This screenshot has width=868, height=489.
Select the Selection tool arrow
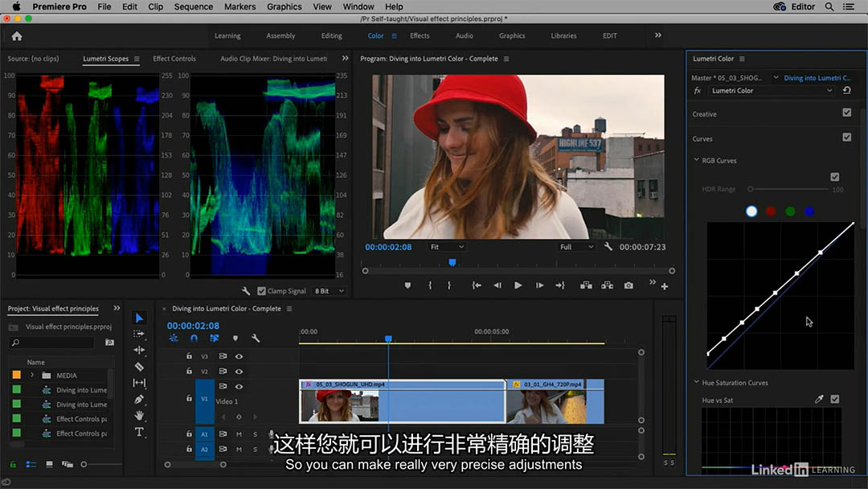point(139,318)
